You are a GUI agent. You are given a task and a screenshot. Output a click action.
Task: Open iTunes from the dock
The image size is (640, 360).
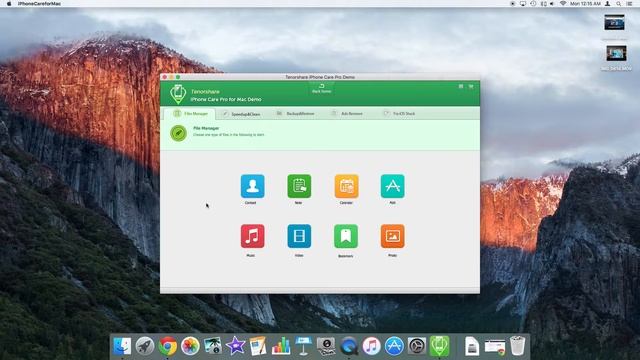click(x=371, y=346)
